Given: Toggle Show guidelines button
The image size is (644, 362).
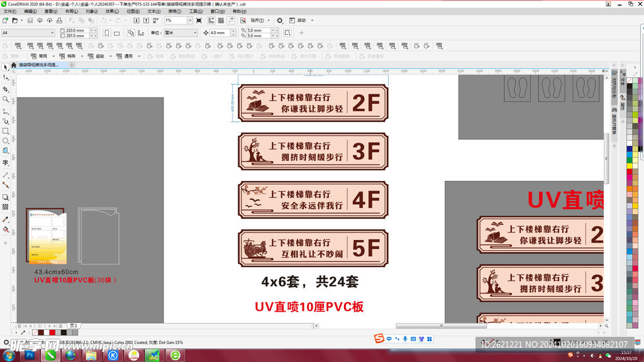Looking at the screenshot, I should (231, 20).
